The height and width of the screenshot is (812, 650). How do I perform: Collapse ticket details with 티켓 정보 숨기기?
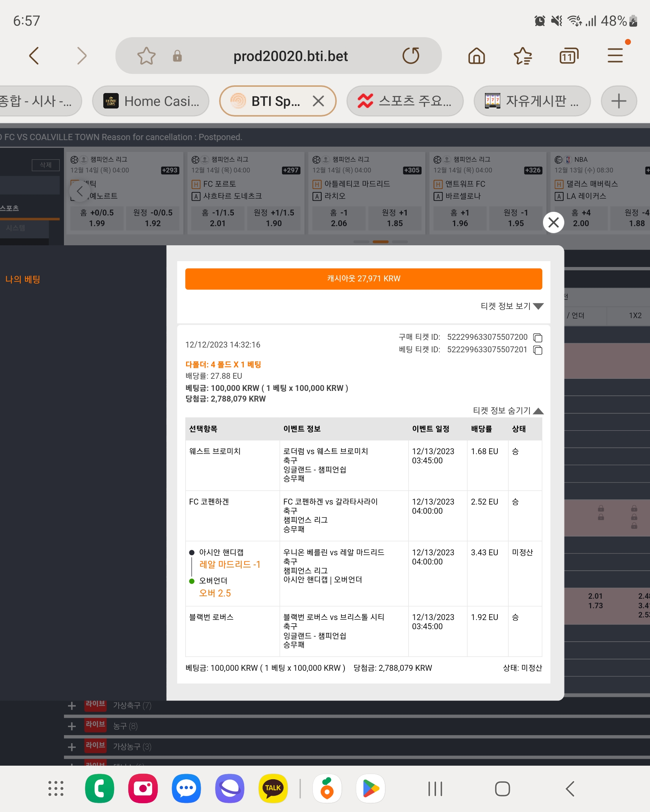[x=508, y=410]
